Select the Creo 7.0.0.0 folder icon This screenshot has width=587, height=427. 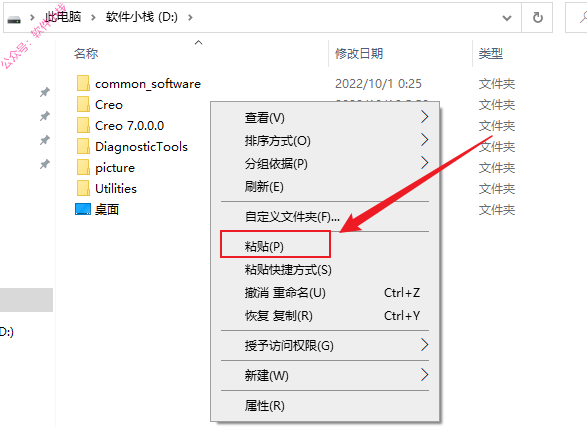point(83,125)
